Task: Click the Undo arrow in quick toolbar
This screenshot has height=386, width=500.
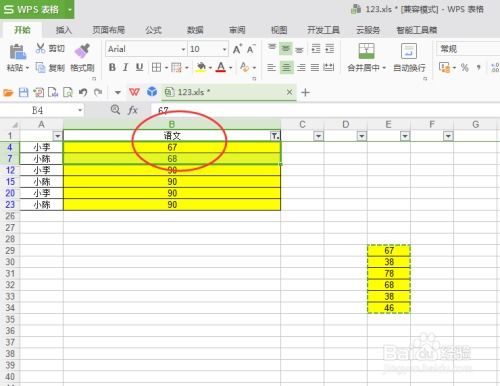Action: pyautogui.click(x=83, y=92)
